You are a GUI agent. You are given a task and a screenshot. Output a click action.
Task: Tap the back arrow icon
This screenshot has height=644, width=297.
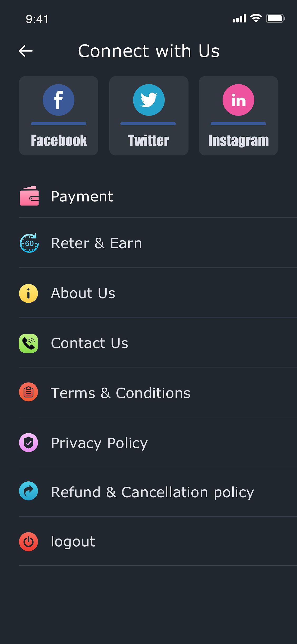click(x=26, y=51)
